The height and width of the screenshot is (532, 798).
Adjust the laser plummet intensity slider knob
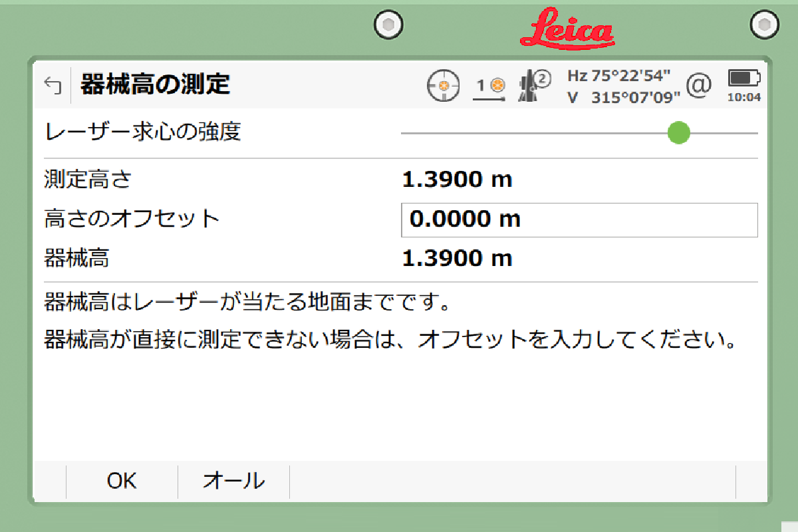pyautogui.click(x=679, y=133)
